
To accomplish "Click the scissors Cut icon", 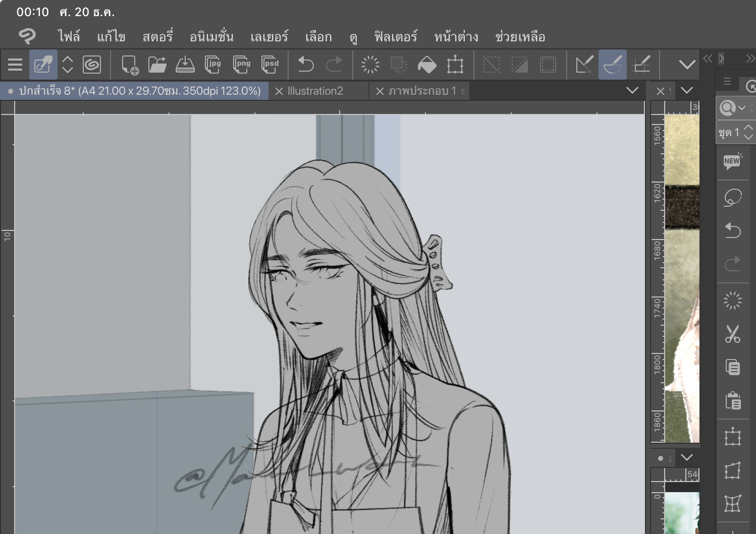I will [732, 334].
